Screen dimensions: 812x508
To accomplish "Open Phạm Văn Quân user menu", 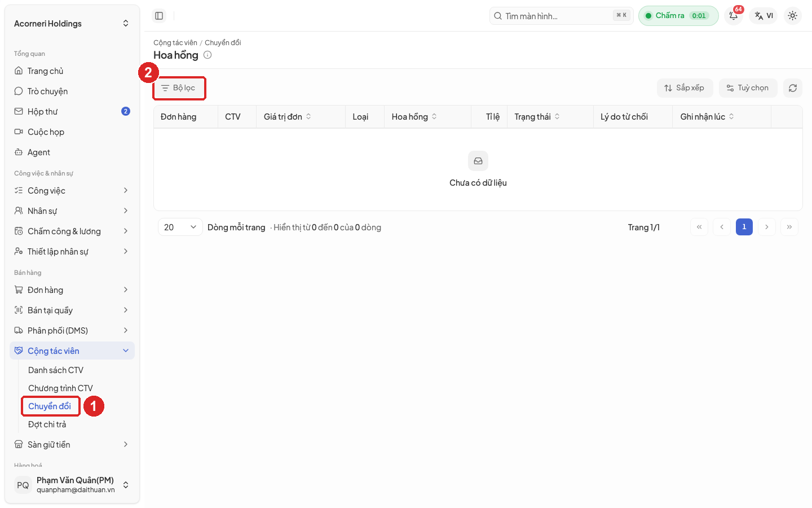I will coord(72,485).
